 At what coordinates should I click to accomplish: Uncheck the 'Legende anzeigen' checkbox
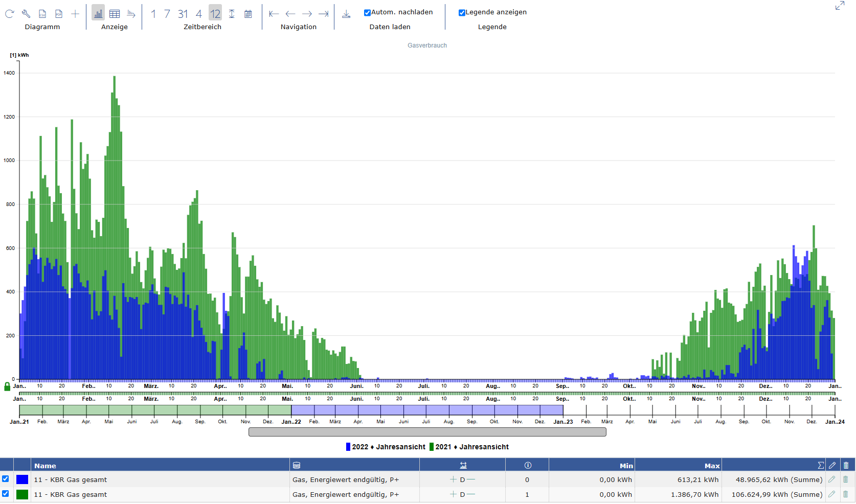point(462,13)
